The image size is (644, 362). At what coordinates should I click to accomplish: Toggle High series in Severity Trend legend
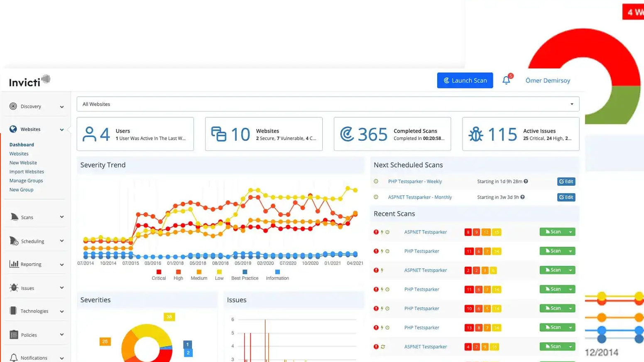pyautogui.click(x=178, y=275)
